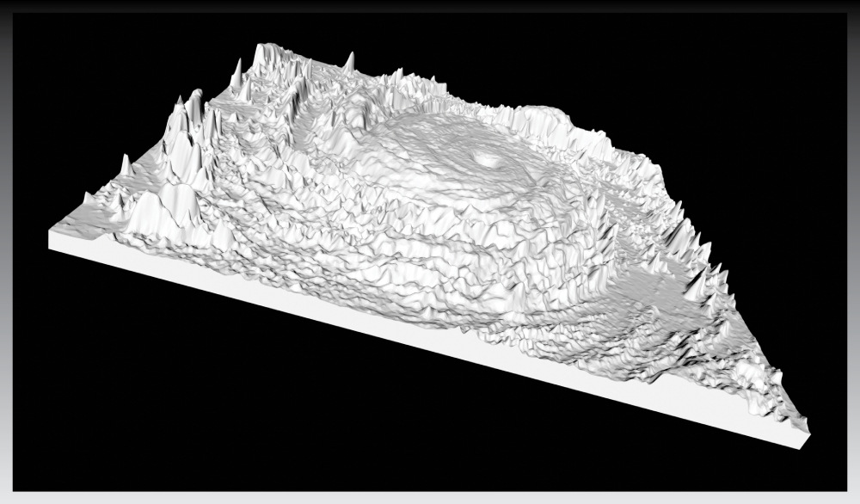860x504 pixels.
Task: Click the dark frame border at top
Action: coord(430,5)
